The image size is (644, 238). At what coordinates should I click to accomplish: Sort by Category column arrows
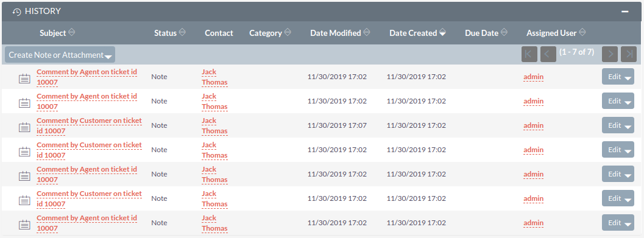pos(288,32)
